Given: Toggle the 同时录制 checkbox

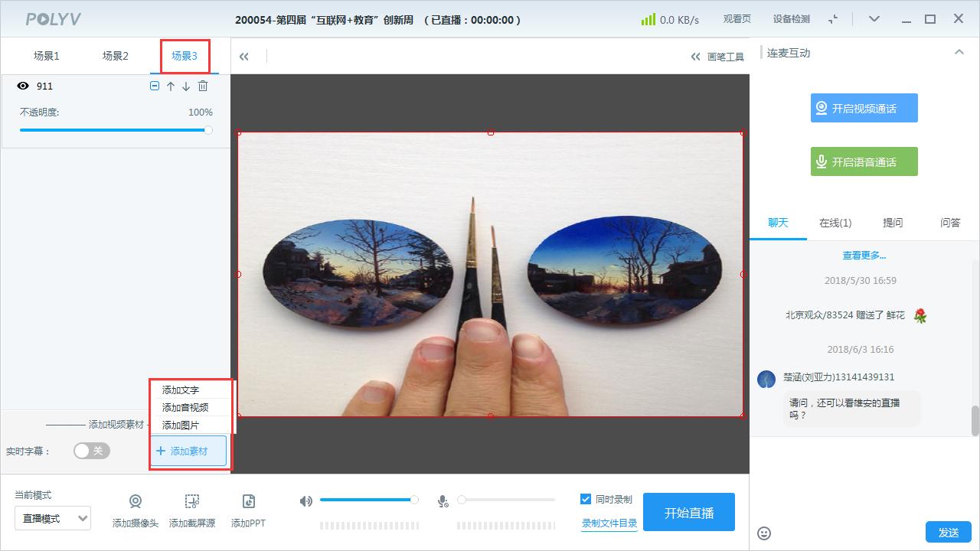Looking at the screenshot, I should [x=586, y=500].
